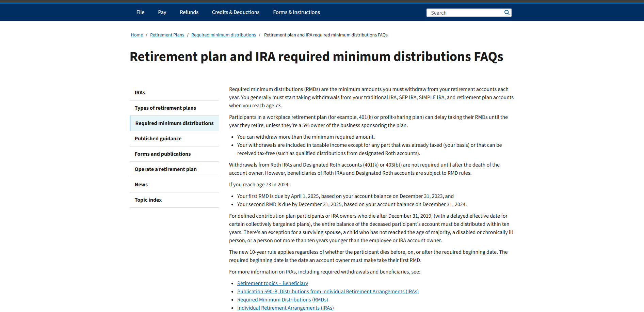Open the Refunds menu
644x312 pixels.
click(189, 12)
